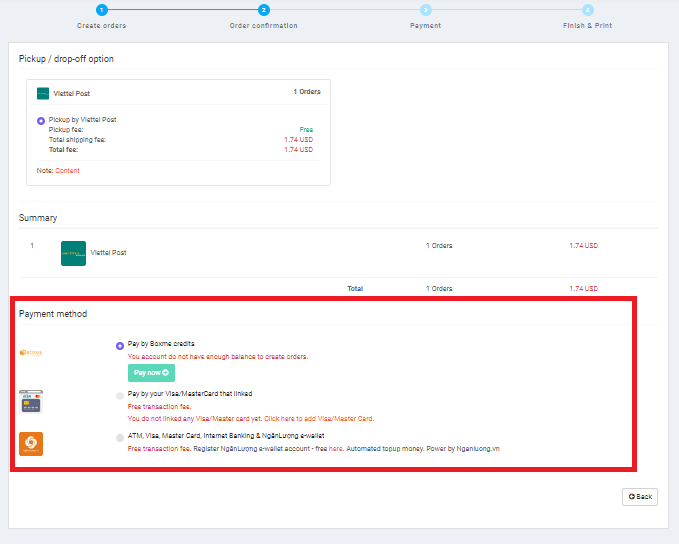Select Pay by linked Visa/MasterCard radio
This screenshot has width=679, height=544.
point(120,396)
